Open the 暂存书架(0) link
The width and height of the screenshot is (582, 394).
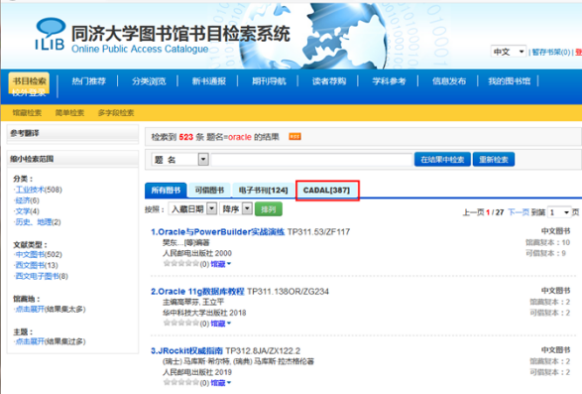pos(551,52)
